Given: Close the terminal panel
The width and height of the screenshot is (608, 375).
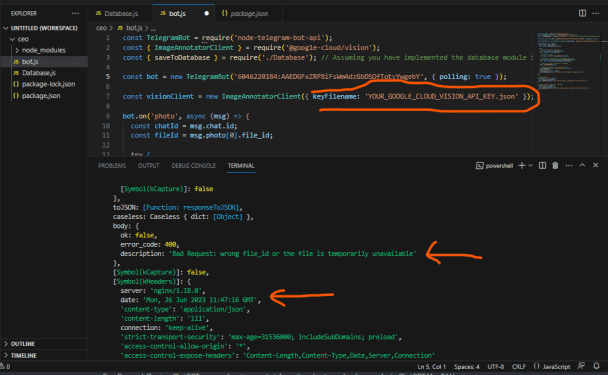Looking at the screenshot, I should point(596,165).
